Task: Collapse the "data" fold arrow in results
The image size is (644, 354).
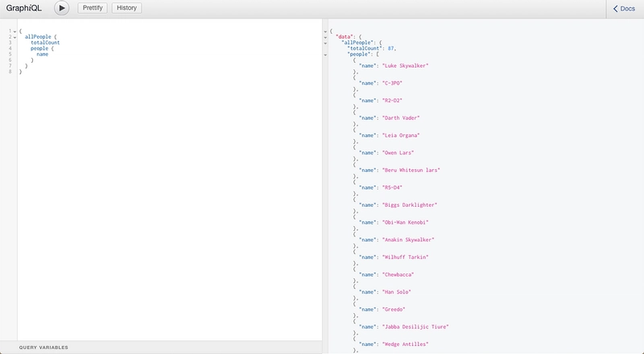Action: [x=325, y=37]
